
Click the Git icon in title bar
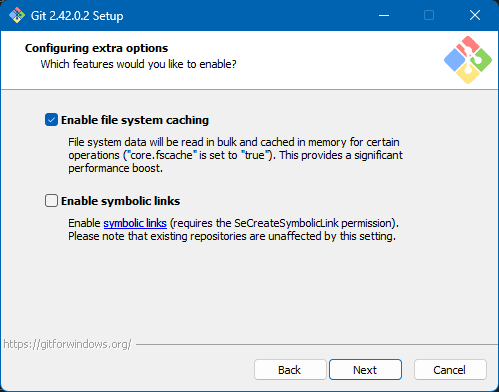(17, 15)
